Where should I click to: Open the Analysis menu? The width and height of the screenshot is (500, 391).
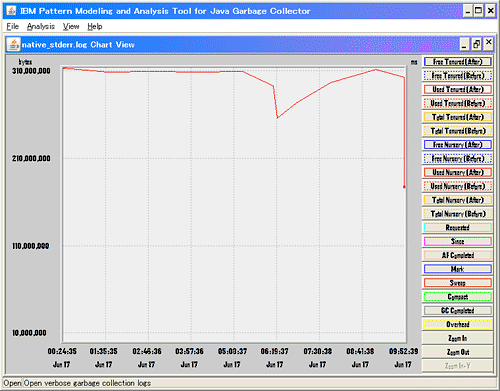pos(41,26)
